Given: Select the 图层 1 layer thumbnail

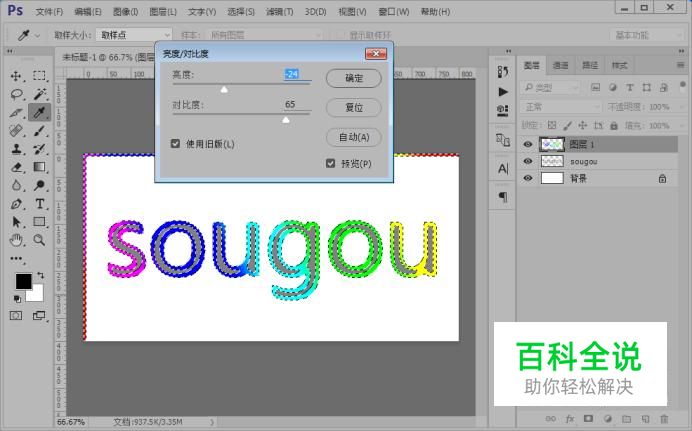Looking at the screenshot, I should click(x=552, y=144).
